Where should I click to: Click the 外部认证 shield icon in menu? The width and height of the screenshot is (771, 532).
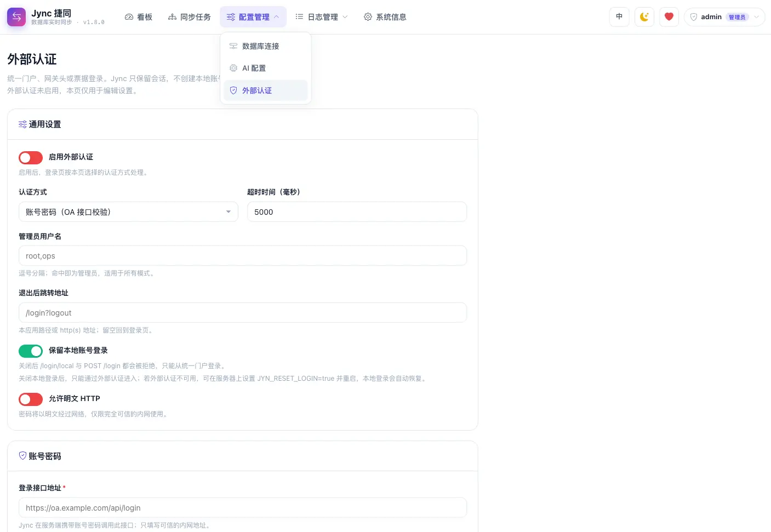pos(233,90)
